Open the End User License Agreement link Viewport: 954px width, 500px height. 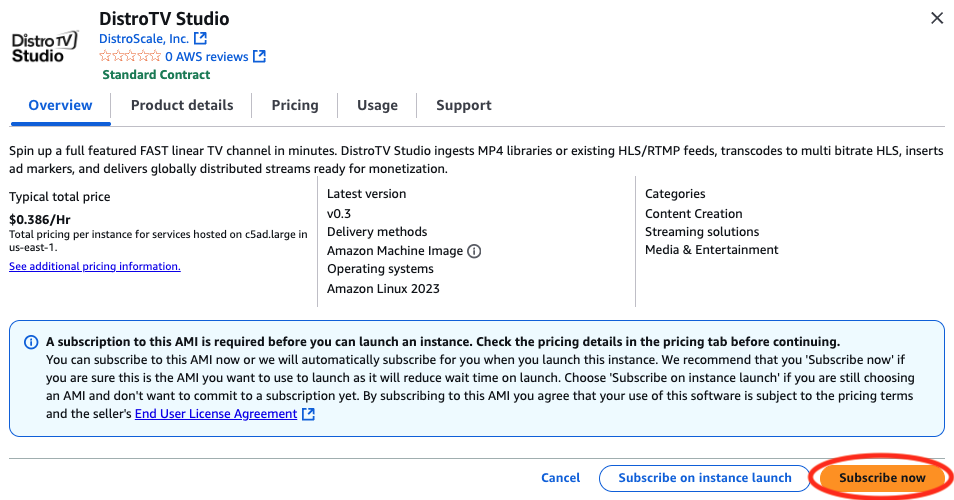point(216,414)
